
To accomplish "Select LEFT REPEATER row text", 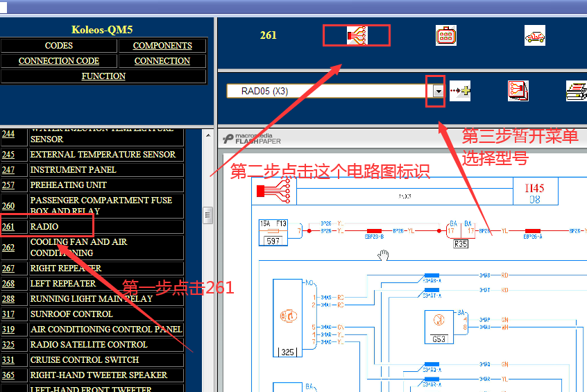I will [x=63, y=284].
